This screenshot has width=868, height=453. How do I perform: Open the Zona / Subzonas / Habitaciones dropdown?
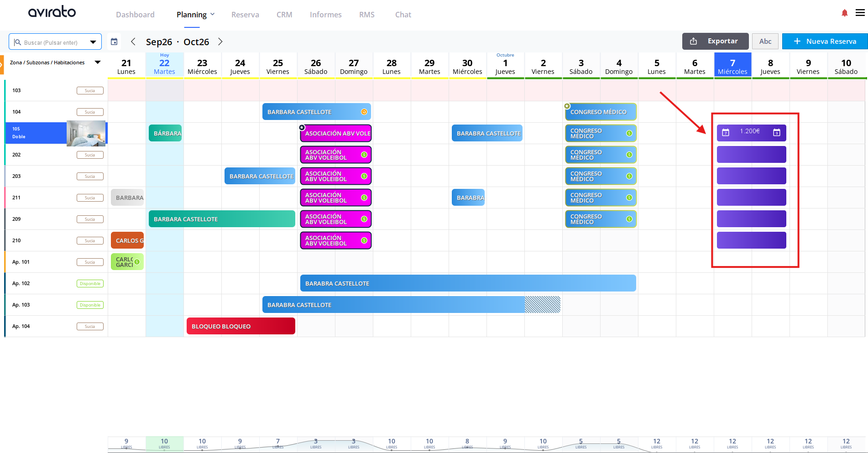point(97,62)
